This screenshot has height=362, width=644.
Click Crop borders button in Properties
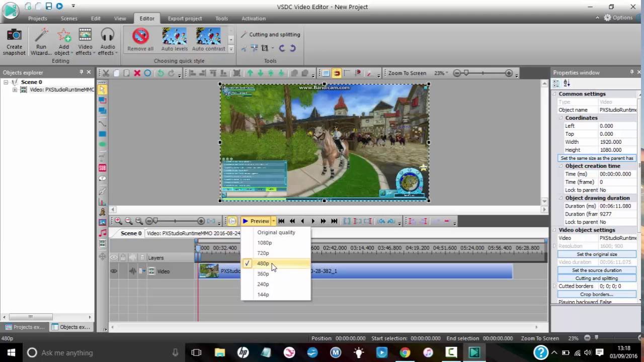pyautogui.click(x=597, y=294)
